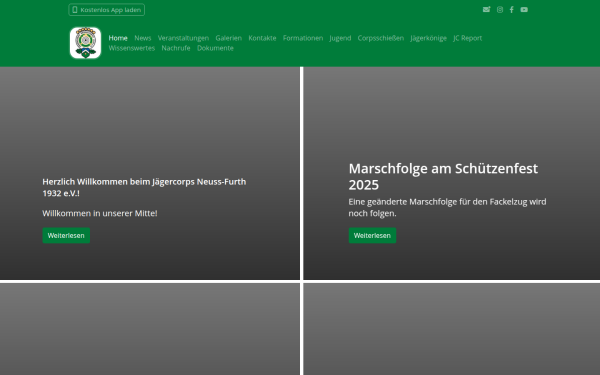Click the text about geänderte Marschfolge für Fackelzug

(x=447, y=207)
